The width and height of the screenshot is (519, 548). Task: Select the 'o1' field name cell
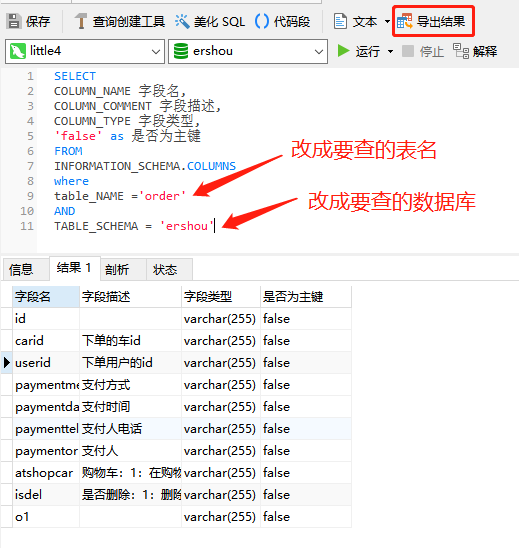46,517
